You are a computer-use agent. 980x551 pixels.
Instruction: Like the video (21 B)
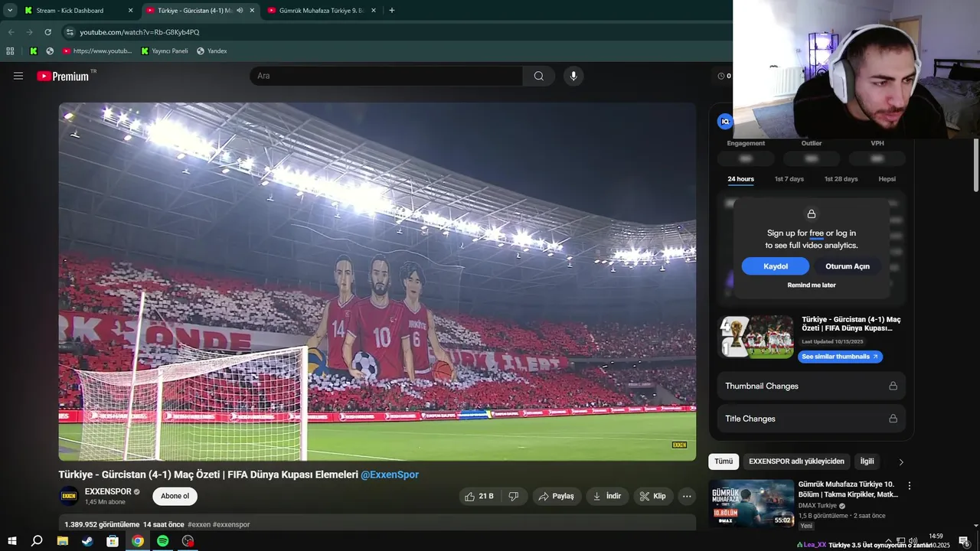tap(479, 496)
